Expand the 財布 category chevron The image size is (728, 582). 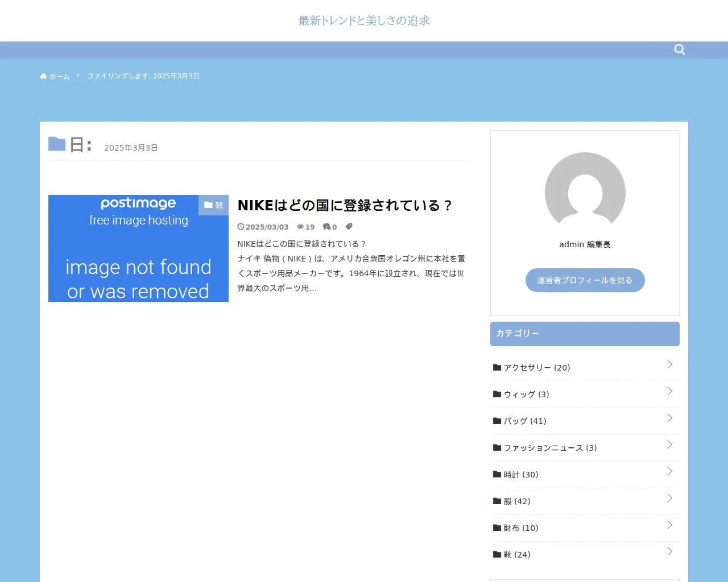coord(669,525)
